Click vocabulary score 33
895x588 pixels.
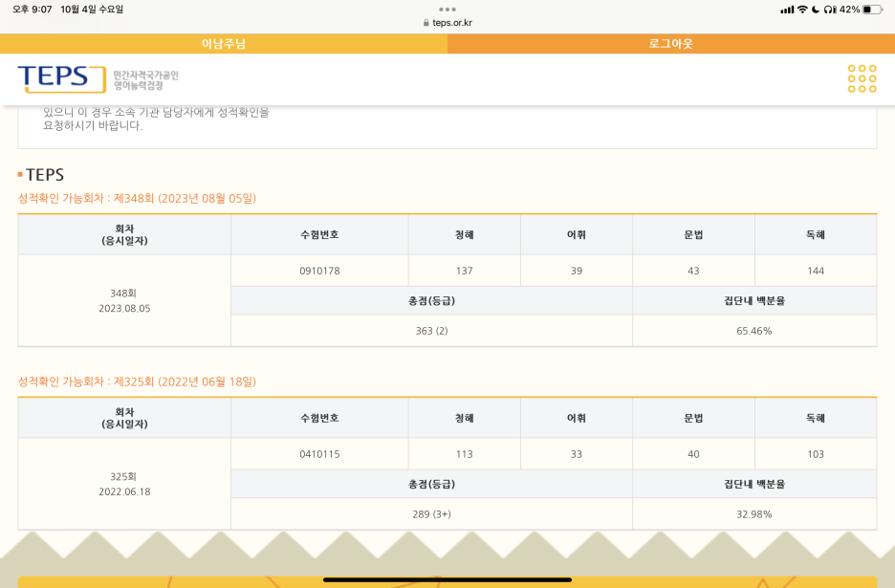(577, 454)
